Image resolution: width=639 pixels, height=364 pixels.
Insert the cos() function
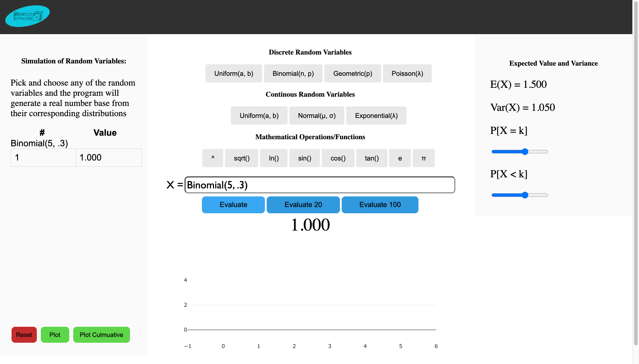pyautogui.click(x=338, y=158)
